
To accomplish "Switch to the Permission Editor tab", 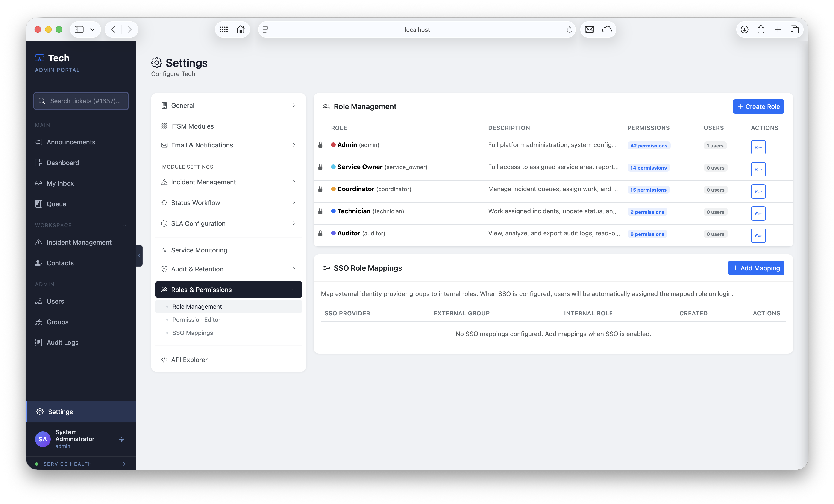I will pyautogui.click(x=197, y=319).
